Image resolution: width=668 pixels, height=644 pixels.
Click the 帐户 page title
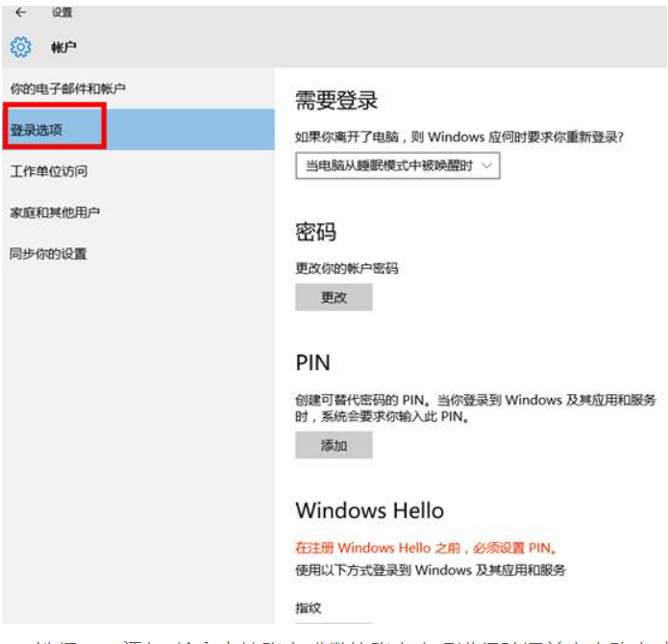click(x=63, y=47)
